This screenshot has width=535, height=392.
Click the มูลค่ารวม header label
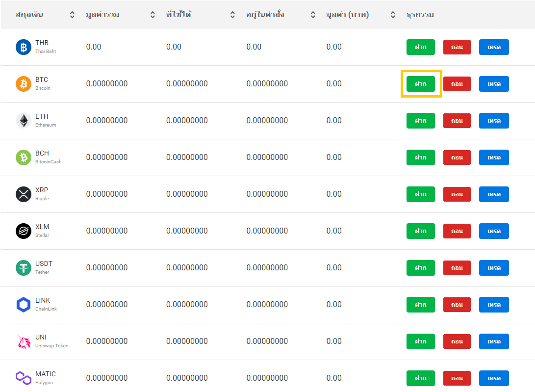[102, 15]
